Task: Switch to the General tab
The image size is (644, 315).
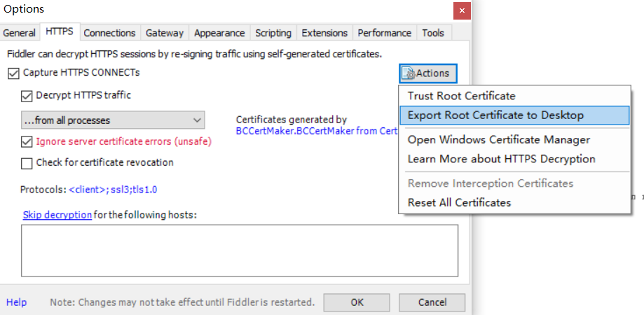Action: (x=19, y=33)
